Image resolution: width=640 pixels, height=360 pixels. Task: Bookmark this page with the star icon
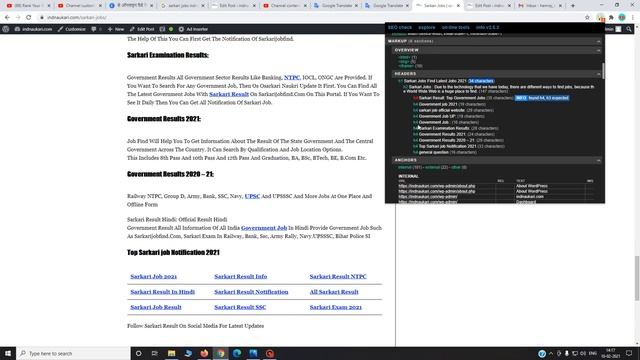[587, 18]
